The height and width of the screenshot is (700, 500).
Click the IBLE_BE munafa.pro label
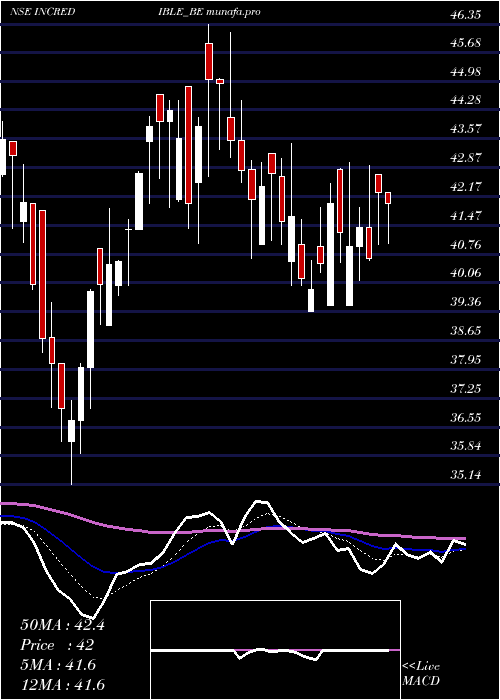pos(210,12)
